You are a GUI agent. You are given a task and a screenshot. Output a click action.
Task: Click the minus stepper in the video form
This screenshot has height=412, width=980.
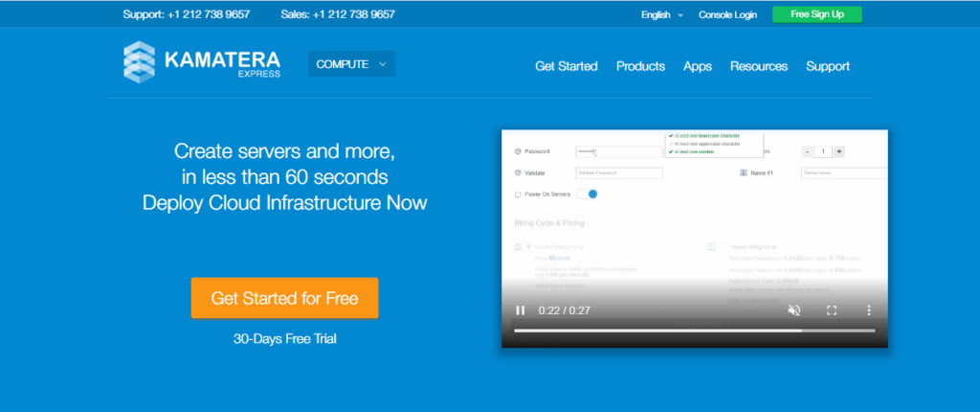tap(807, 151)
